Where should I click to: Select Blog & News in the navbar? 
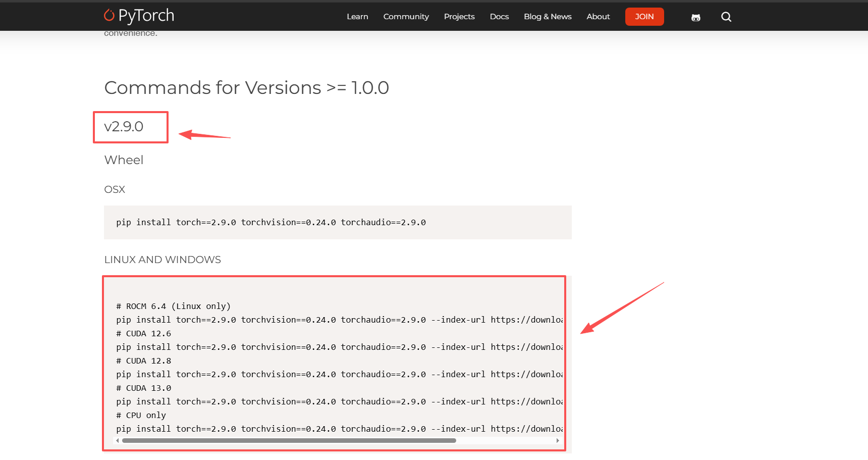(547, 17)
